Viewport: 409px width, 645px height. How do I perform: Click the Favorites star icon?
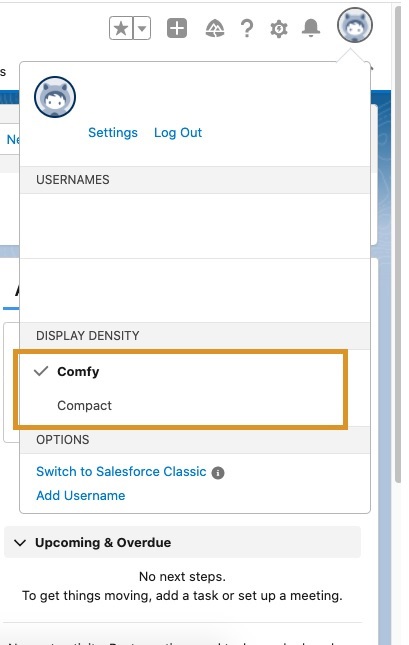[121, 28]
